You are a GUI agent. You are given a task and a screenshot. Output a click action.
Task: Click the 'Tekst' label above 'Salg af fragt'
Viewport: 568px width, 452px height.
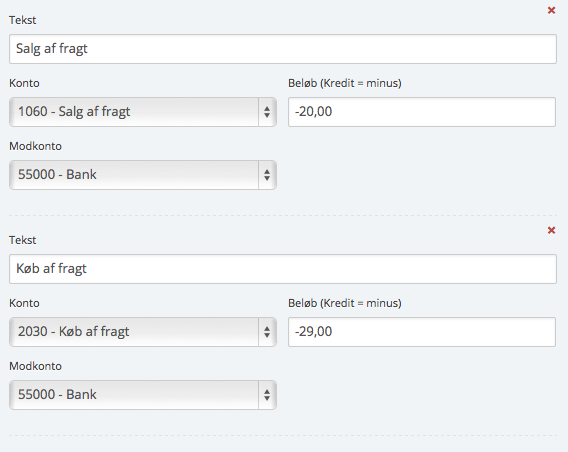[x=22, y=20]
